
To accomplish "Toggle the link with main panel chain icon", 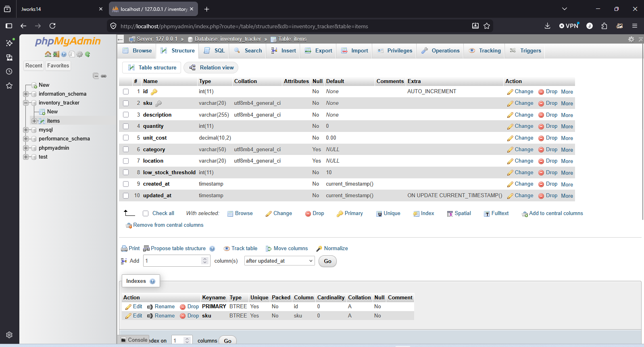I will [x=104, y=76].
